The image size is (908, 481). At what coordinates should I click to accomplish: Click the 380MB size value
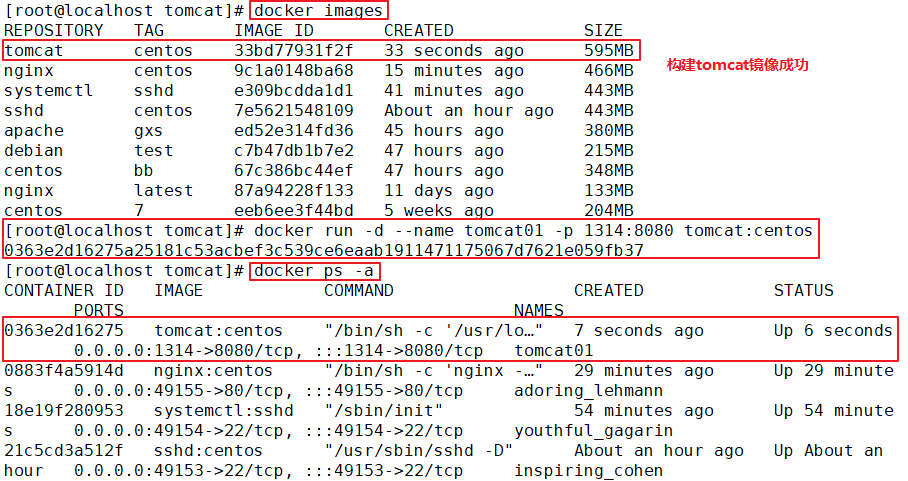pyautogui.click(x=609, y=131)
